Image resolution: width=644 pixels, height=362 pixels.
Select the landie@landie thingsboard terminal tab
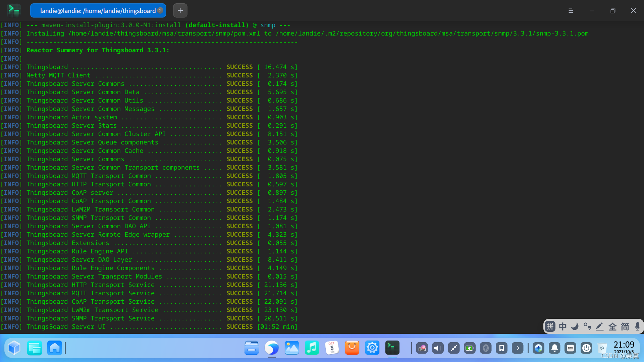(98, 11)
